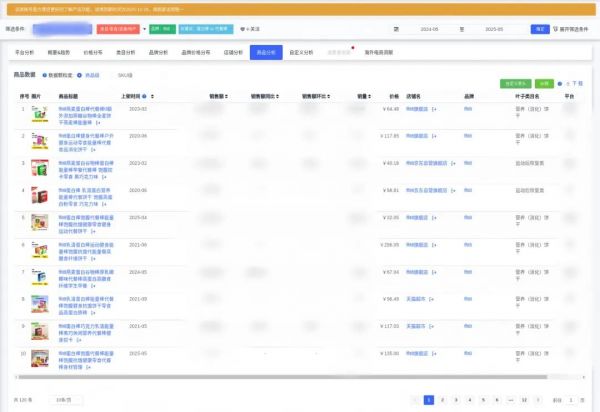Expand the 展开筛选条件 filter panel
Viewport: 600px width, 412px height.
(573, 29)
